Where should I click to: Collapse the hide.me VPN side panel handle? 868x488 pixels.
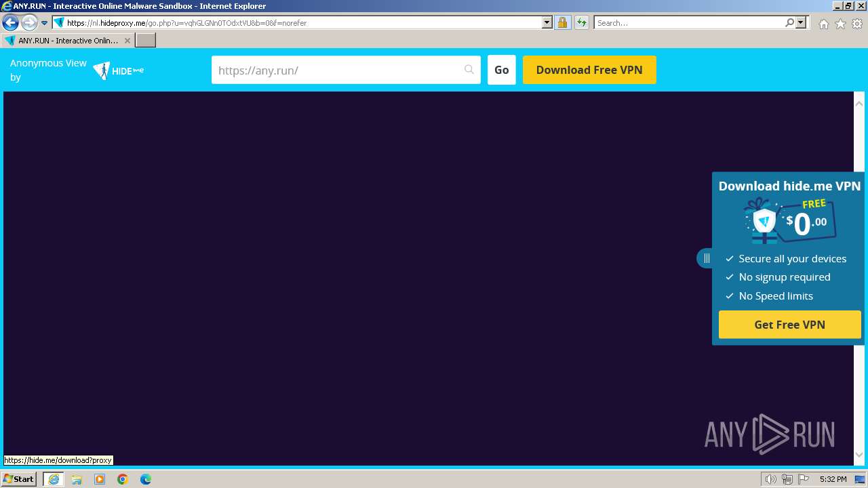pos(705,258)
